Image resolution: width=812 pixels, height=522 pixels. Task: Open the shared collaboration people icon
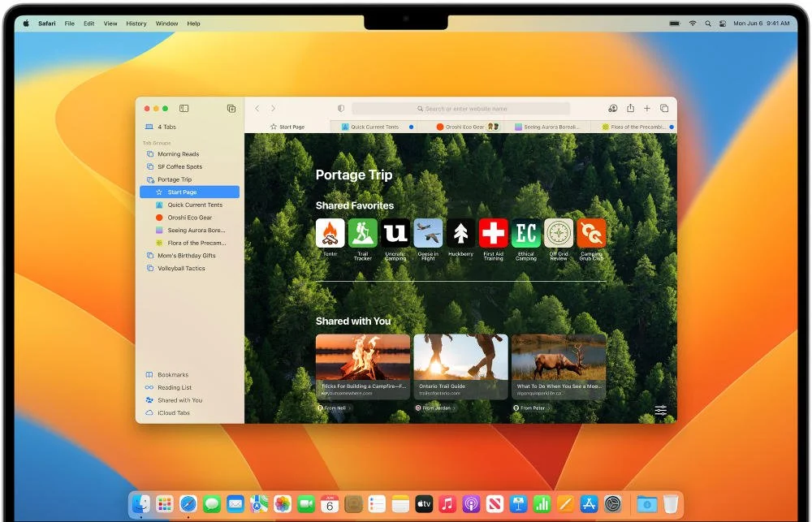tap(612, 108)
